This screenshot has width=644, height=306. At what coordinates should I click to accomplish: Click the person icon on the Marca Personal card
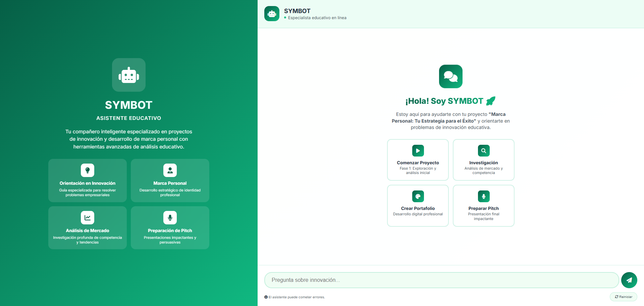[x=170, y=170]
